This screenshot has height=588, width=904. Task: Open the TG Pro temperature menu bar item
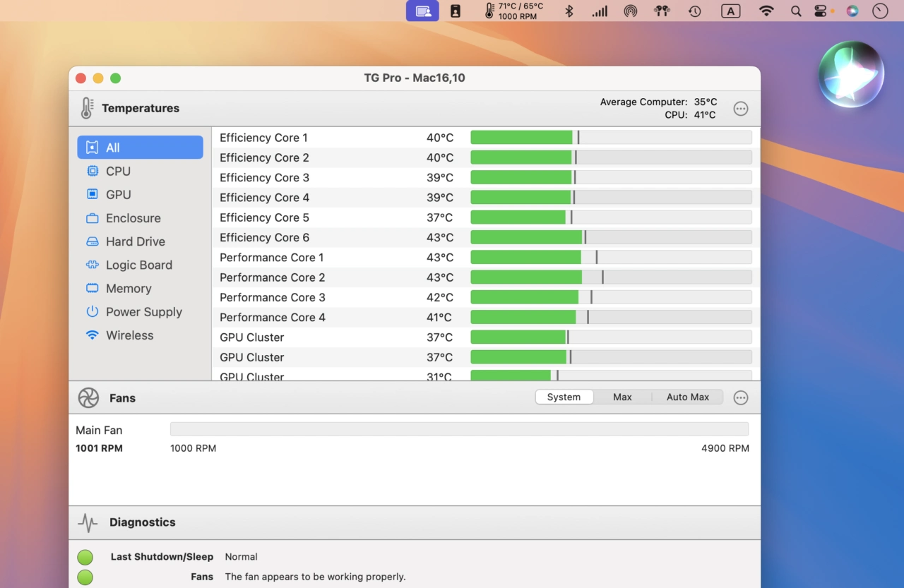click(x=514, y=11)
